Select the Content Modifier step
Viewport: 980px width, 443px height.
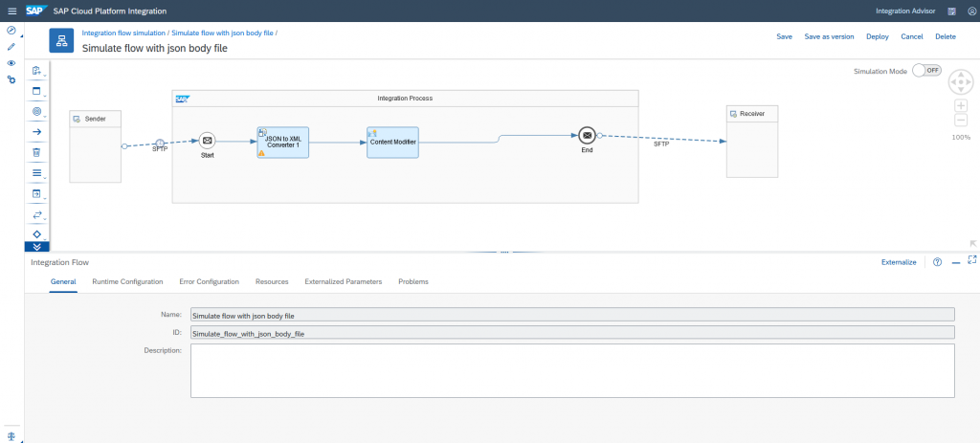point(392,143)
